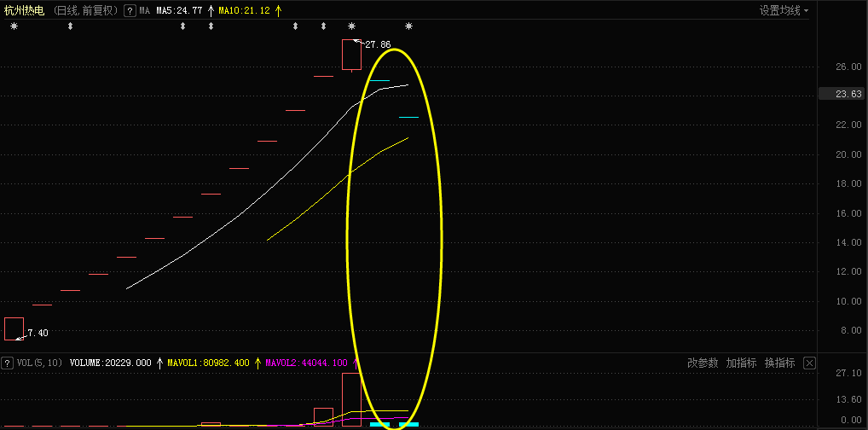Select the MA10:21.12 moving average label
868x430 pixels.
click(x=246, y=10)
